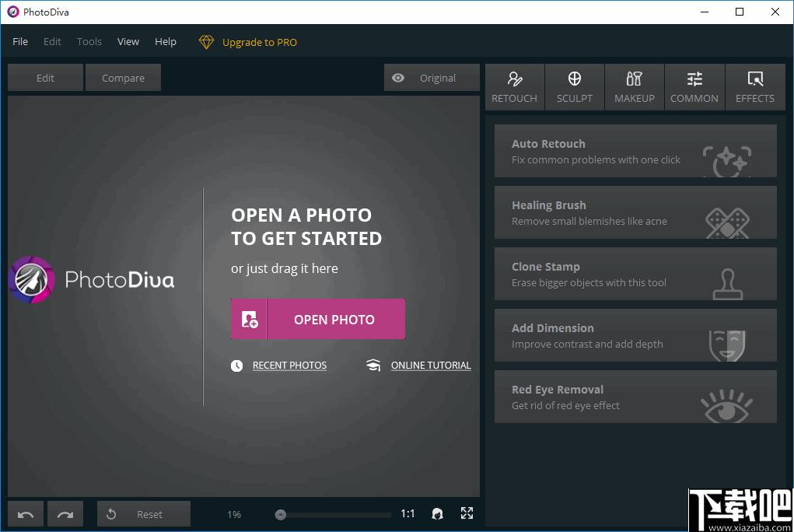The height and width of the screenshot is (532, 794).
Task: Click the Undo arrow button
Action: [26, 514]
